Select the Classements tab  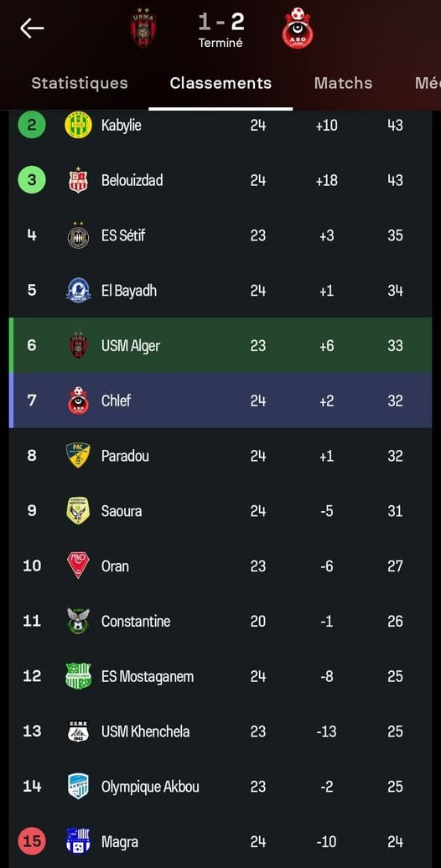point(220,83)
